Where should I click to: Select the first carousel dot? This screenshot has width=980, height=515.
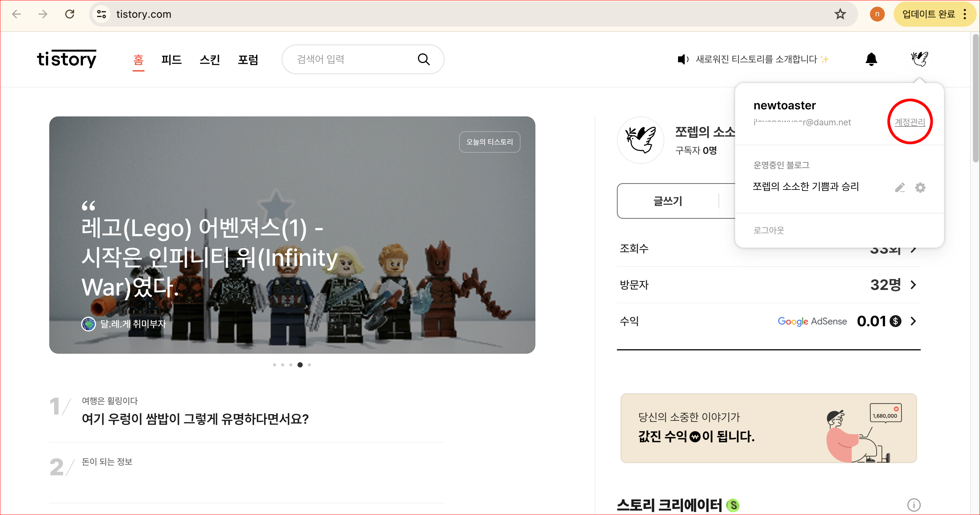coord(274,364)
